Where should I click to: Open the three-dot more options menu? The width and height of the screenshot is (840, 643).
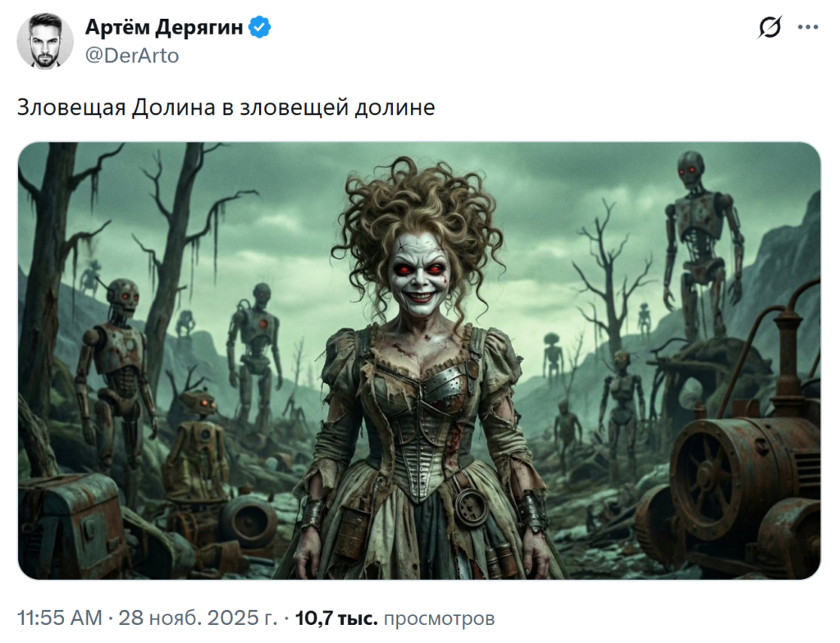808,27
